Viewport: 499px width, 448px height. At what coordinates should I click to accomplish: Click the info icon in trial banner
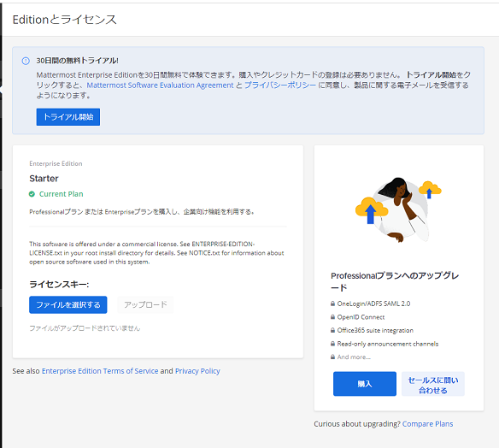pos(26,61)
